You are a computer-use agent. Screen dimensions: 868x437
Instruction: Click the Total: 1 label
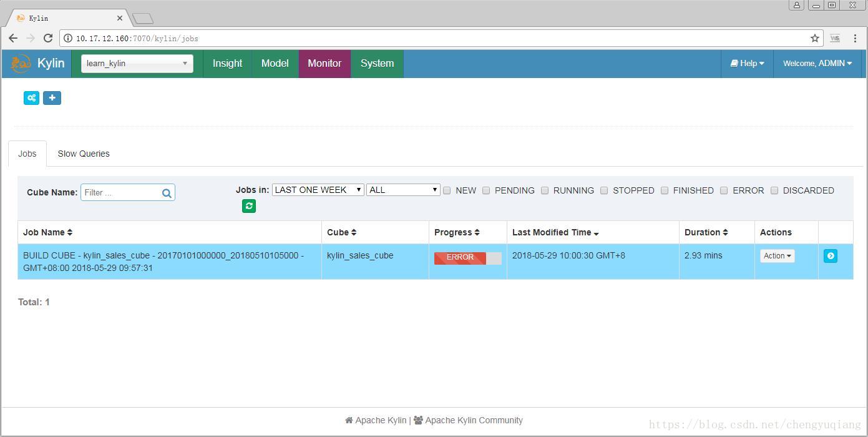pos(34,302)
